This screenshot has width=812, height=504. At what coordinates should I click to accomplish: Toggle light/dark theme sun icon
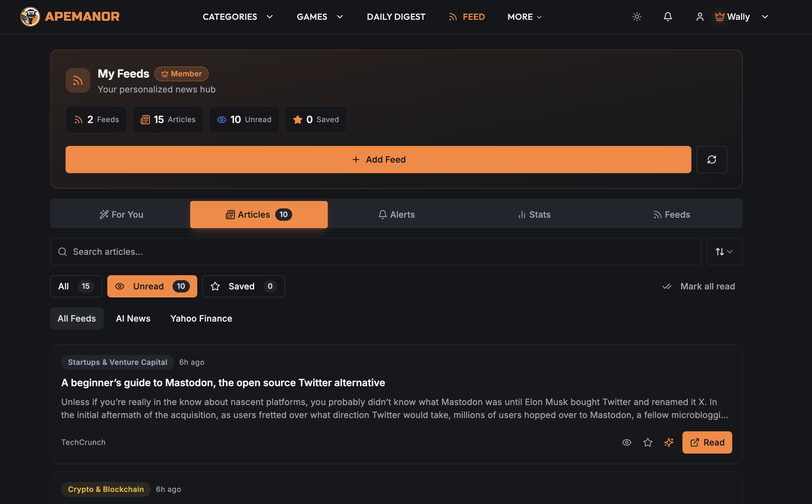coord(637,17)
